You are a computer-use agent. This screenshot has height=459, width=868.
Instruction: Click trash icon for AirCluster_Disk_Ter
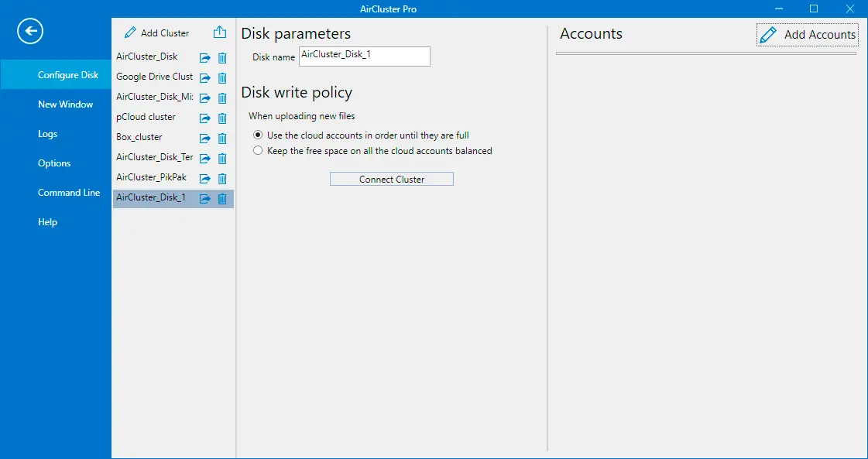point(222,159)
